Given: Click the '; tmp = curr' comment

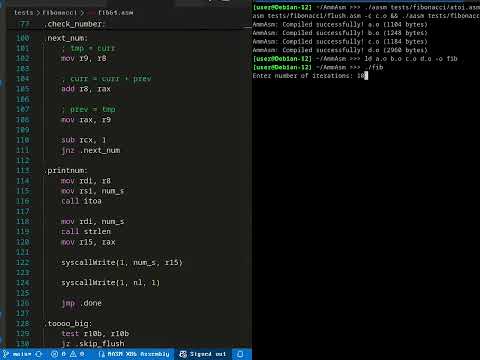Looking at the screenshot, I should pyautogui.click(x=88, y=49).
